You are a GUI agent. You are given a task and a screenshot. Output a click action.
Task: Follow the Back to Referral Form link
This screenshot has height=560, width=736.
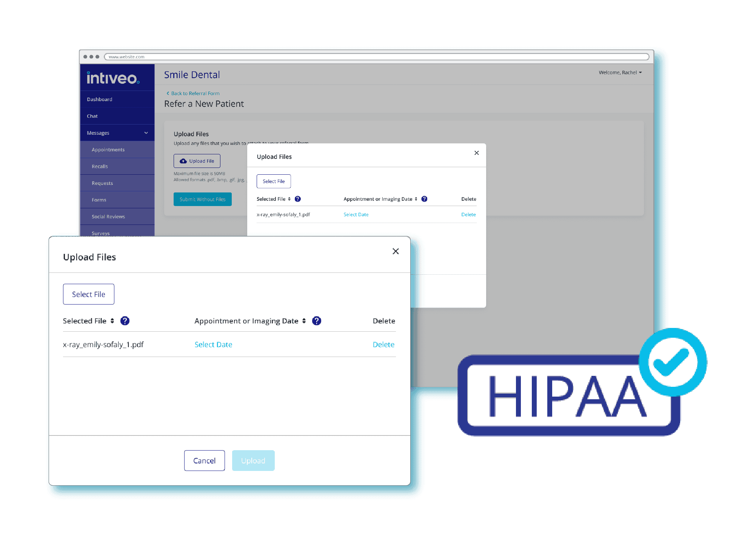193,93
